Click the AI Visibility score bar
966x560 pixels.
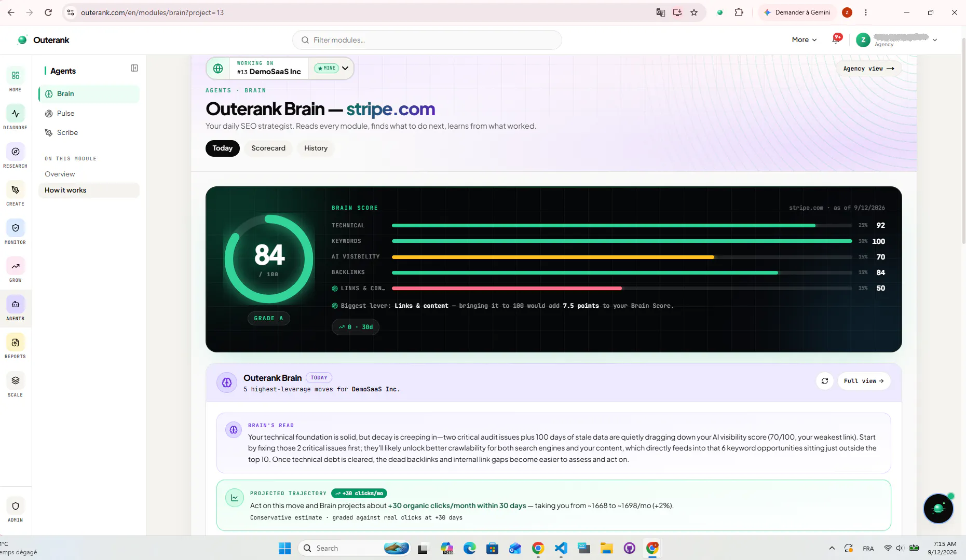pos(622,257)
